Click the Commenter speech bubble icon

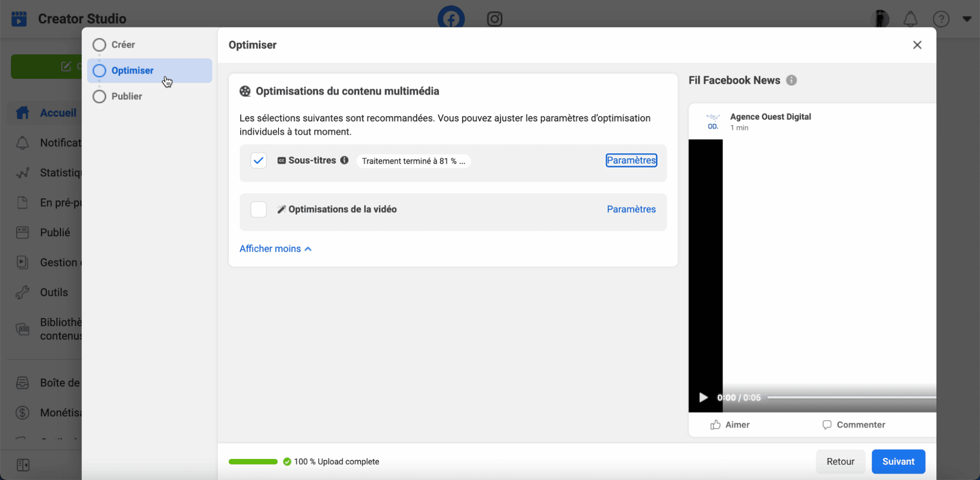[827, 425]
